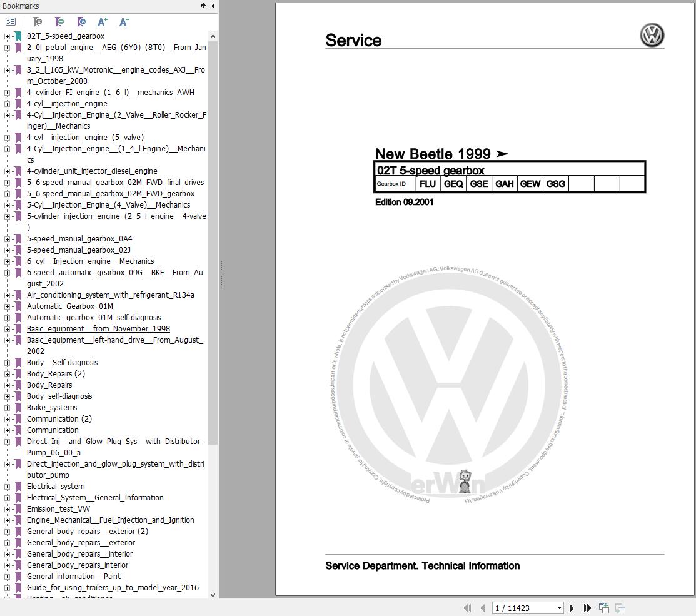
Task: Jump to the last page
Action: pos(587,608)
